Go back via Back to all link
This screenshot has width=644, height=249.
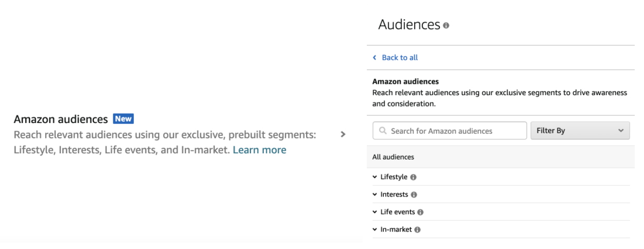[x=400, y=58]
